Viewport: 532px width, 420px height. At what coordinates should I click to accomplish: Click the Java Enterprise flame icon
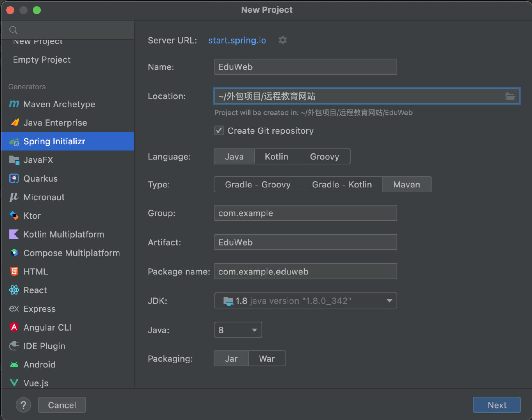pos(14,122)
